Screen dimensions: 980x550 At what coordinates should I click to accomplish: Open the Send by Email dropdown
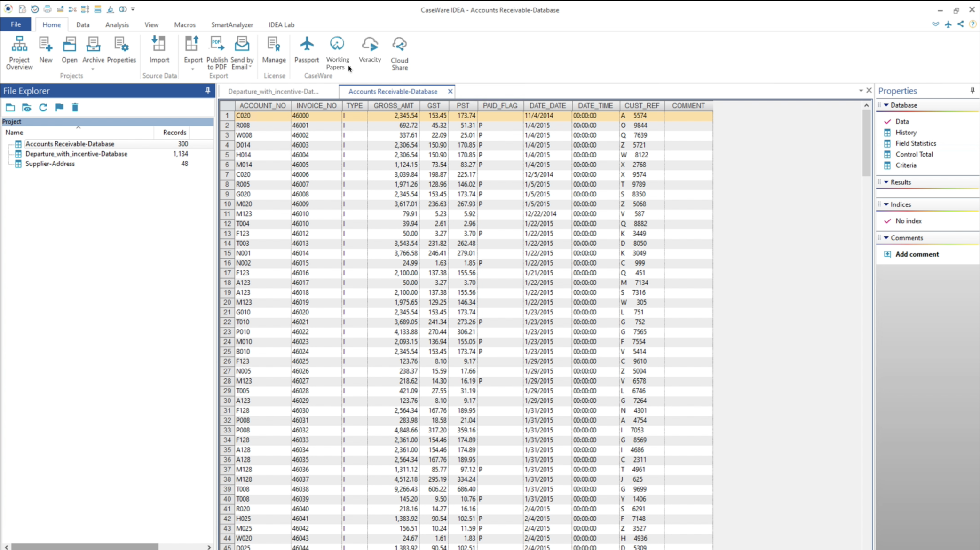(250, 67)
